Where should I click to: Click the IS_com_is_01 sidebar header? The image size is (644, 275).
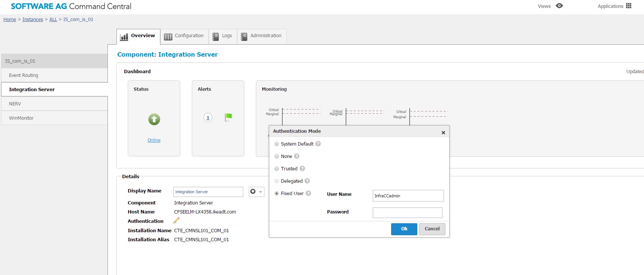pos(54,61)
